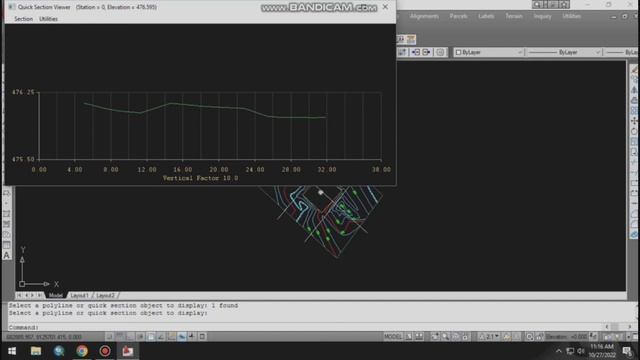Click the first layout tab navigation arrow
This screenshot has width=640, height=360.
[19, 295]
